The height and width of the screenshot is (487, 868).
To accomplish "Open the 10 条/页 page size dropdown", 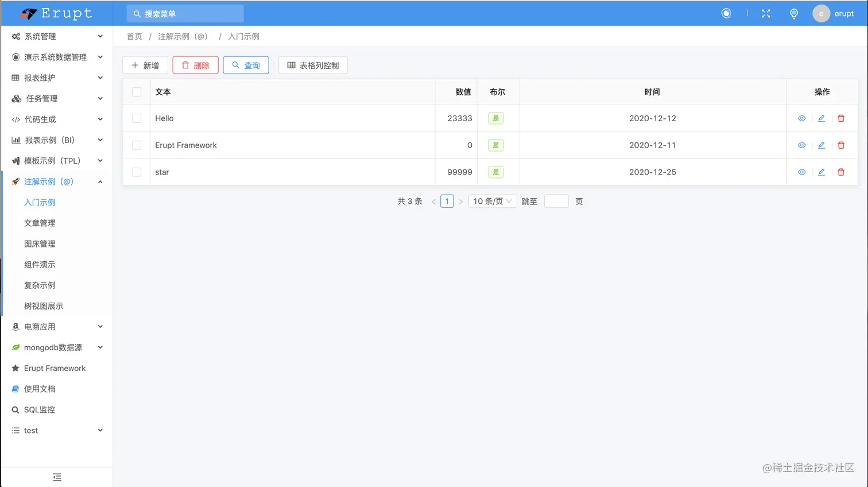I will 493,201.
